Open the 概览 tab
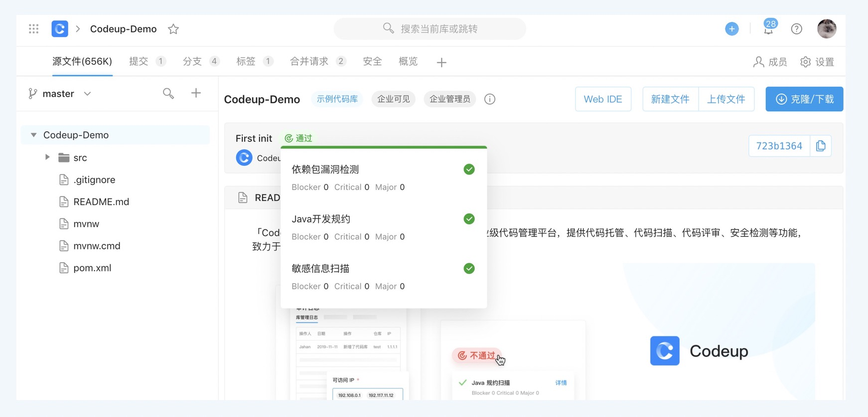Image resolution: width=868 pixels, height=417 pixels. (408, 61)
